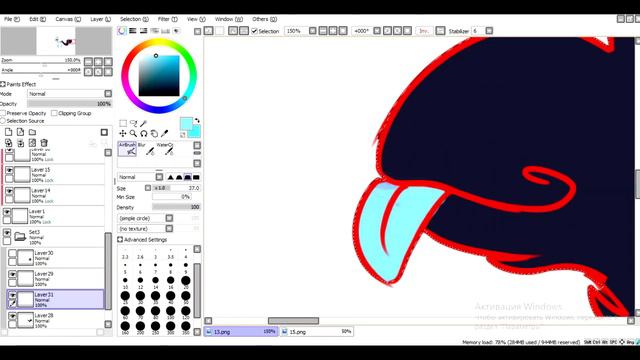Open the Edit menu
The width and height of the screenshot is (640, 360).
37,19
